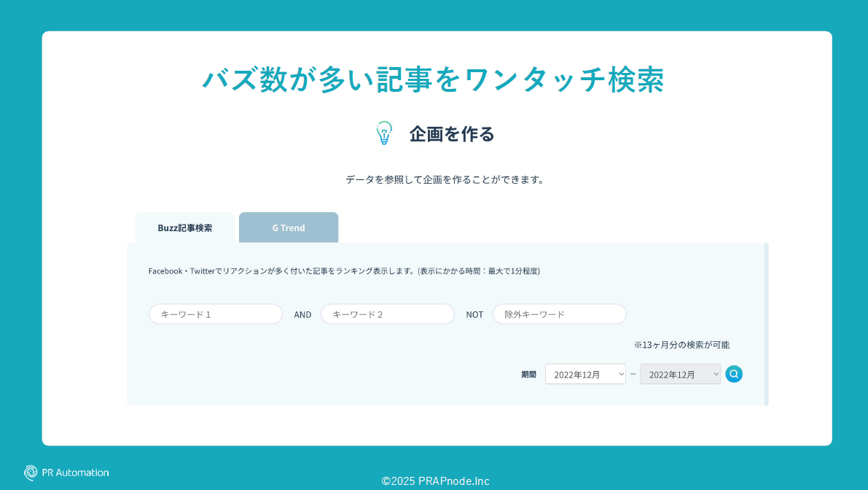868x490 pixels.
Task: Click the AND operator label
Action: (302, 314)
